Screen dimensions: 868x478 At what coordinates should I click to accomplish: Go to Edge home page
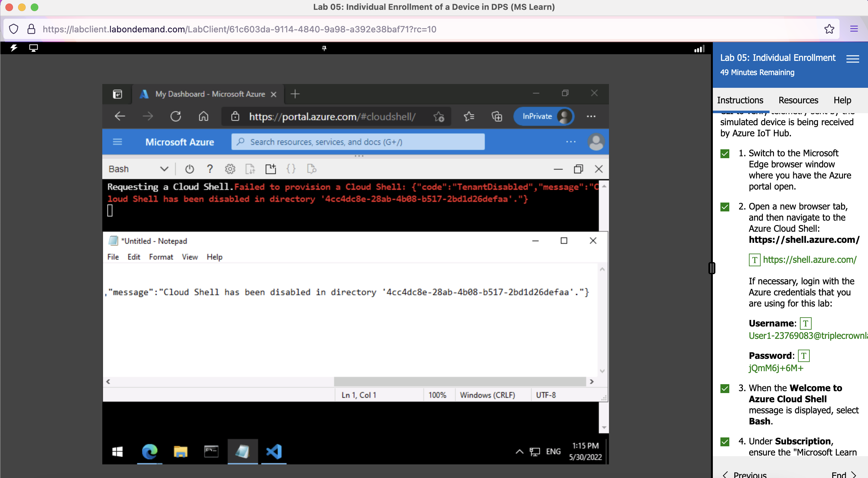click(x=204, y=116)
